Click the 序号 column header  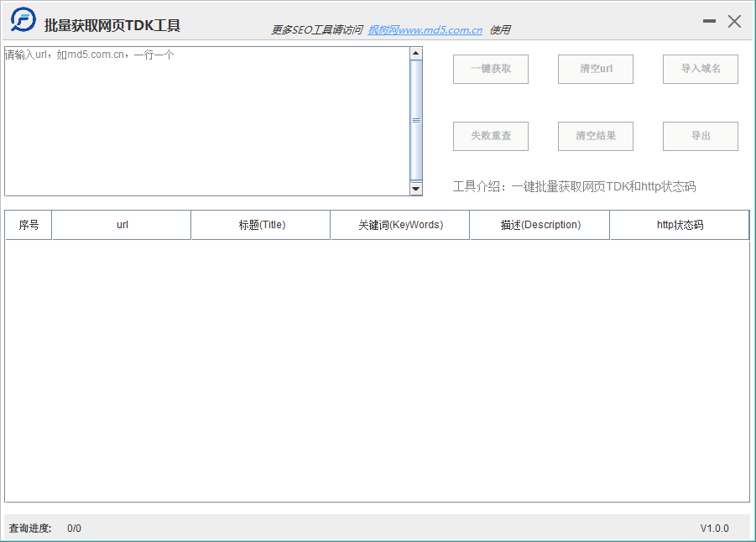[x=29, y=225]
